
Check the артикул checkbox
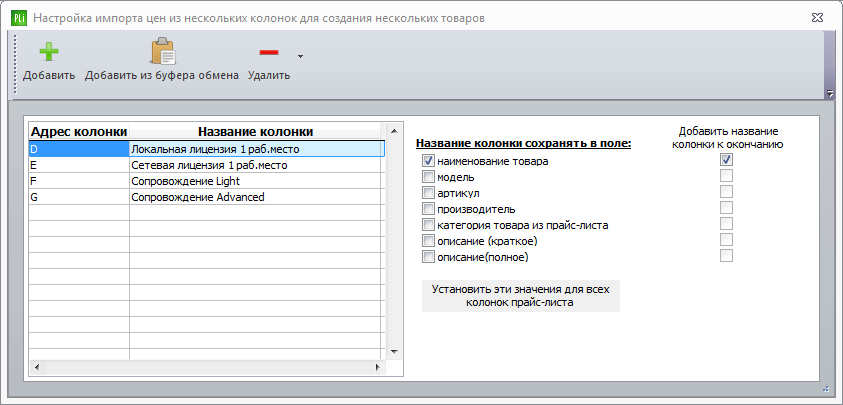tap(428, 193)
